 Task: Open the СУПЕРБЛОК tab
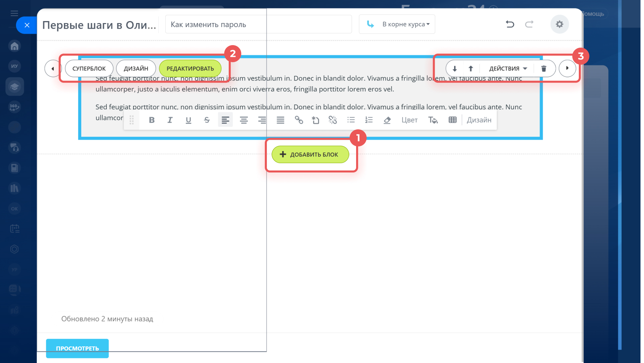[89, 69]
